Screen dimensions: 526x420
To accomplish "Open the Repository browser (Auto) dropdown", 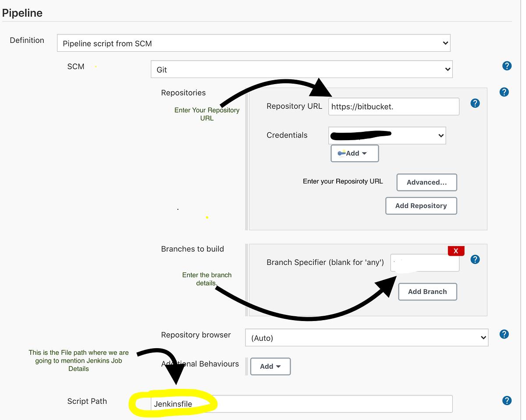I will coord(367,338).
